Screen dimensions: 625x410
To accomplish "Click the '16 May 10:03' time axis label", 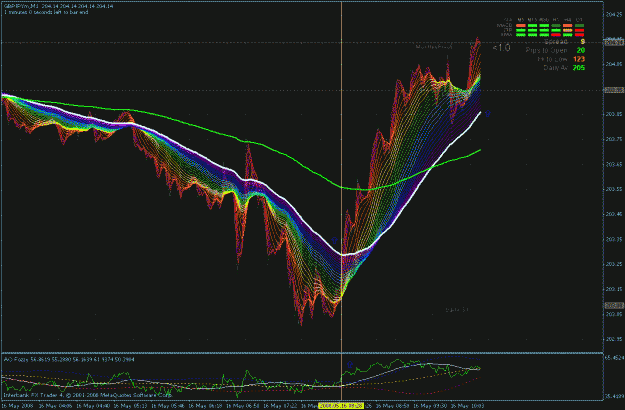I will (x=470, y=406).
